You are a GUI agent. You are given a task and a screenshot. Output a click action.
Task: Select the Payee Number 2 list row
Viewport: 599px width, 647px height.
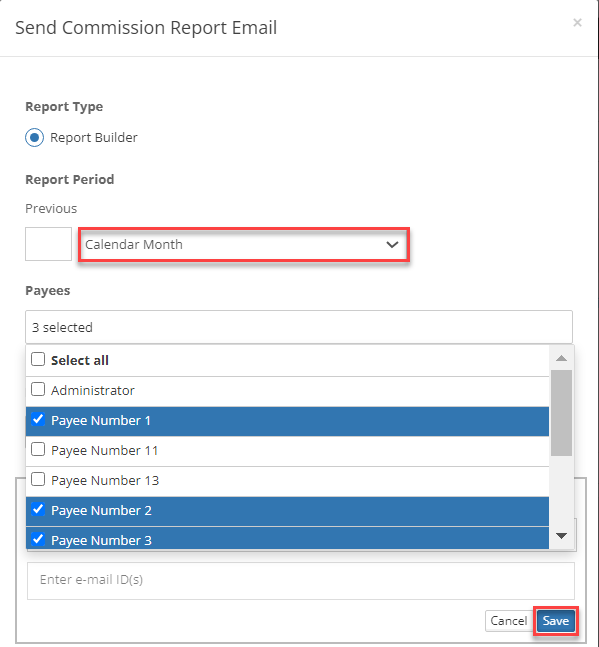(x=287, y=511)
